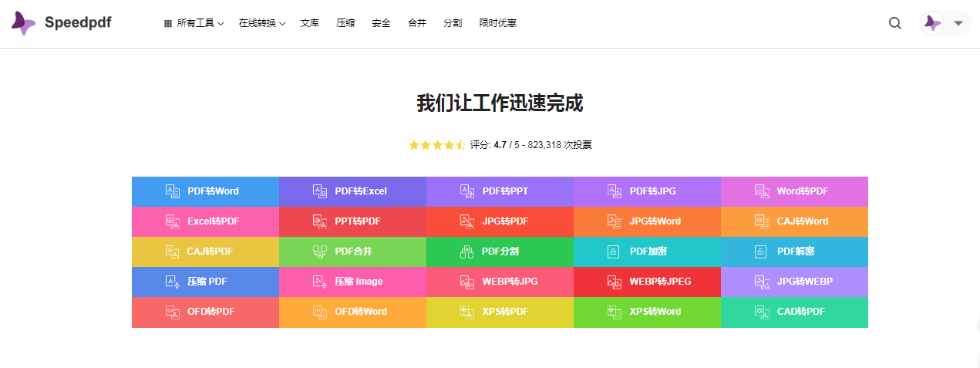980x368 pixels.
Task: Click the PDF分割 split icon
Action: pos(466,251)
